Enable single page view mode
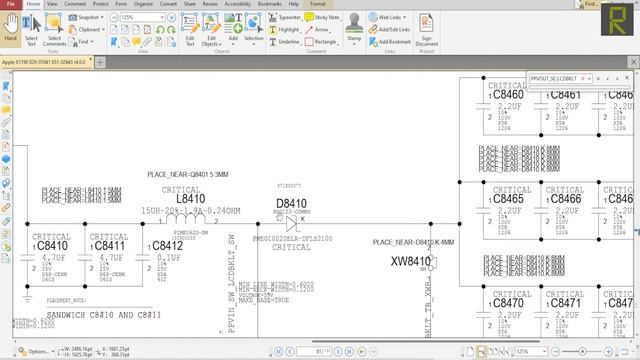640x360 pixels. [471, 351]
